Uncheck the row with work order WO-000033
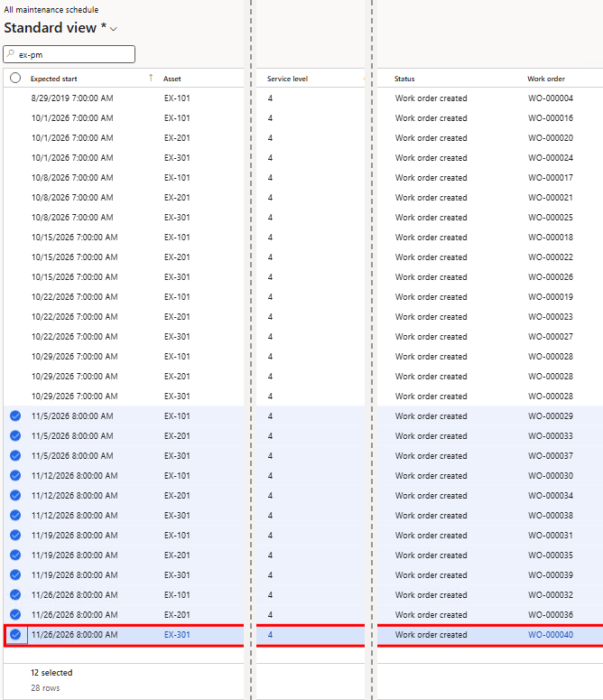Screen dimensions: 603x700 point(15,435)
